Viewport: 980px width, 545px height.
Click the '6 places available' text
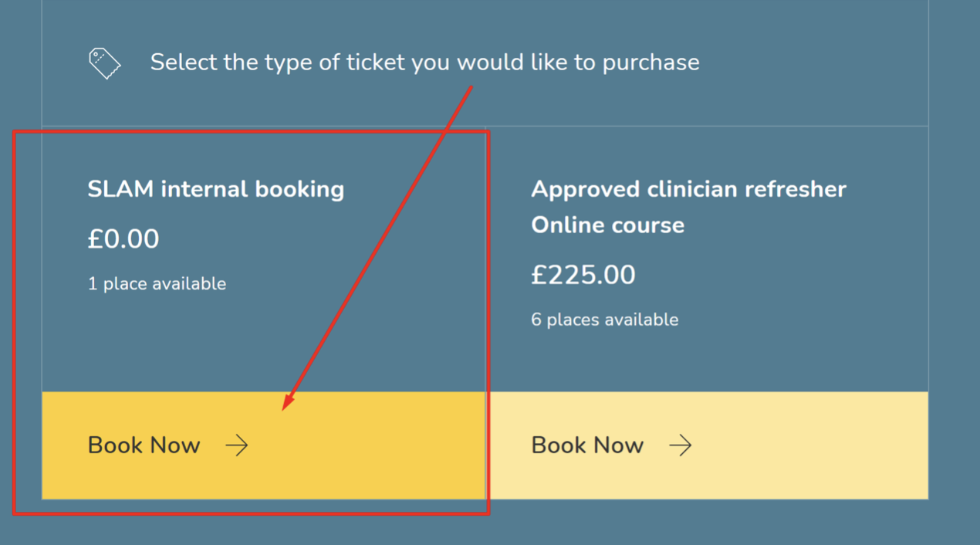604,320
